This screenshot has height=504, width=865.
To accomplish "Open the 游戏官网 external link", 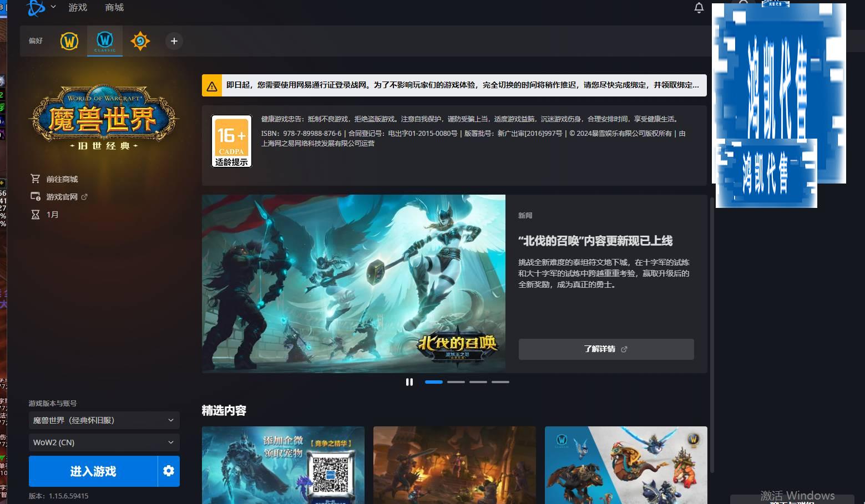I will [x=67, y=197].
